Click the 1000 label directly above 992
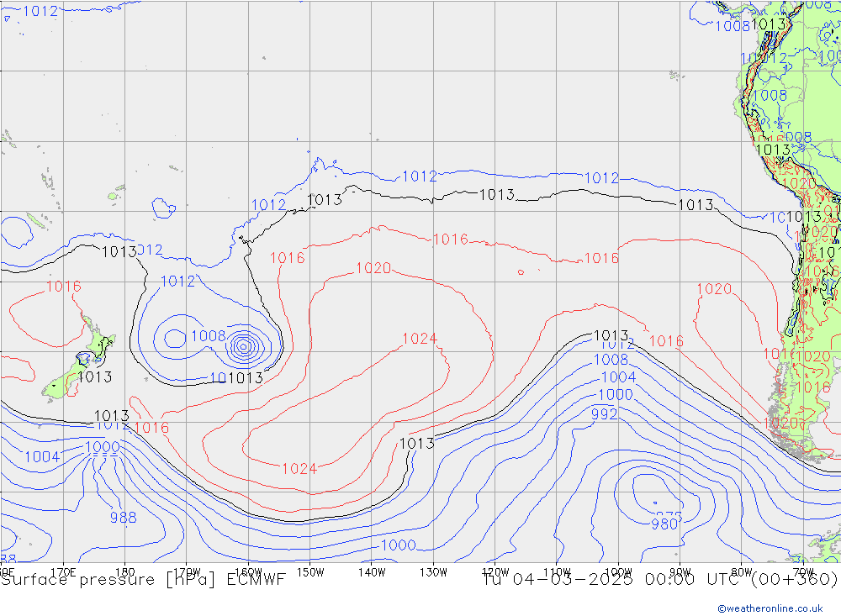Screen dimensions: 841x616 [616, 395]
